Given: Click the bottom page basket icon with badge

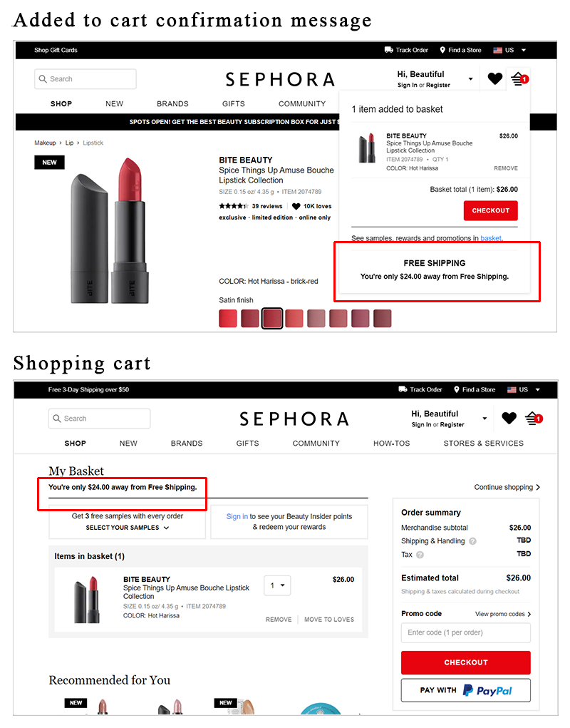Looking at the screenshot, I should click(534, 419).
